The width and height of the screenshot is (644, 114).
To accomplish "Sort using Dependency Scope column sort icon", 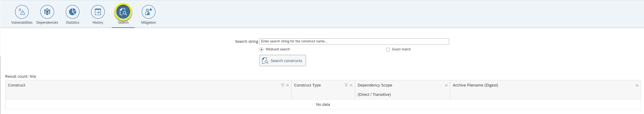I will (x=446, y=85).
